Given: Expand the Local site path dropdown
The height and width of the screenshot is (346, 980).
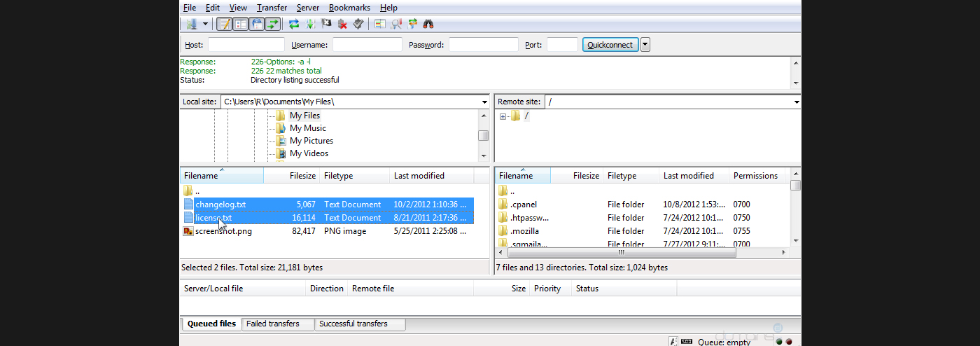Looking at the screenshot, I should (484, 102).
